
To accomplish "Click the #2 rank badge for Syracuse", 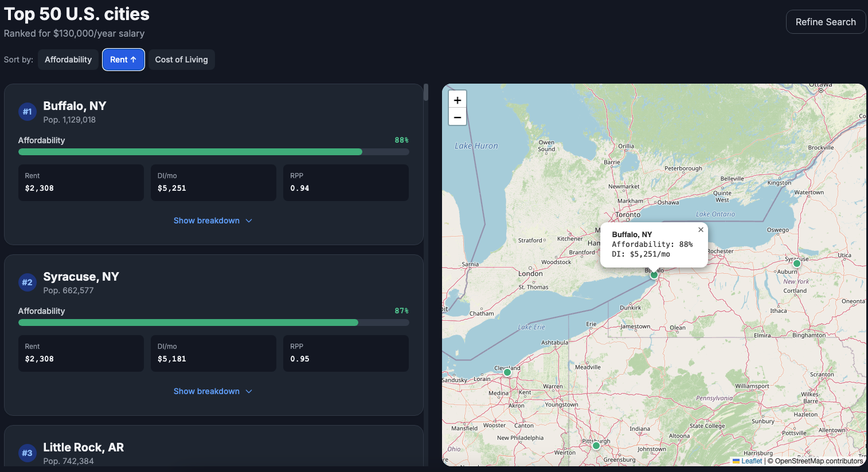I will (27, 282).
